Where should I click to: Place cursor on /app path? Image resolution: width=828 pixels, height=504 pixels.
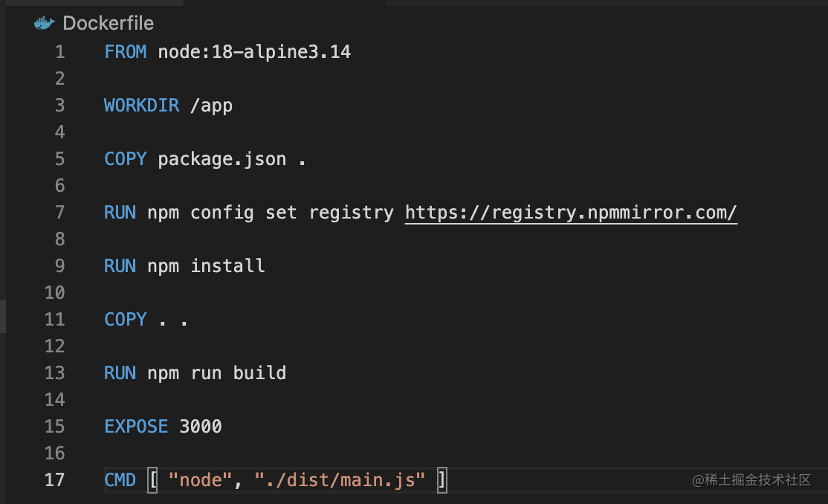point(211,106)
